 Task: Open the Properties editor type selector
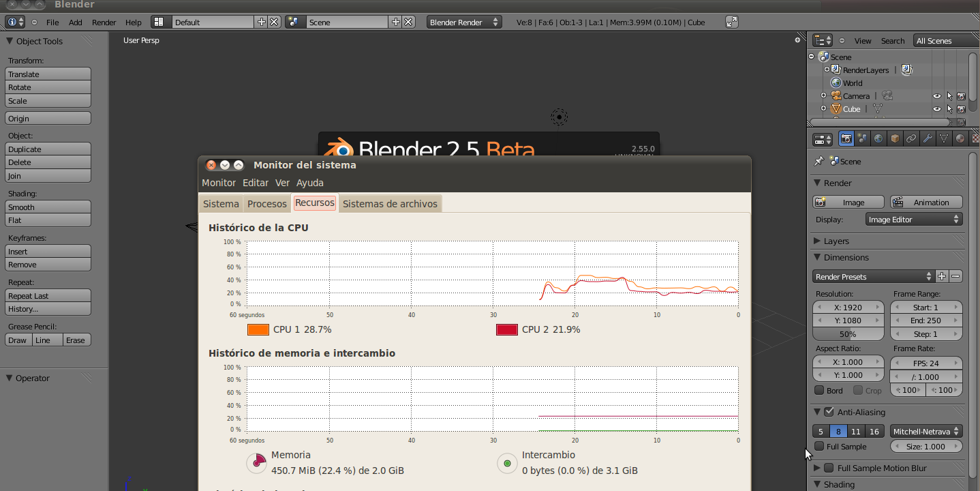(823, 139)
